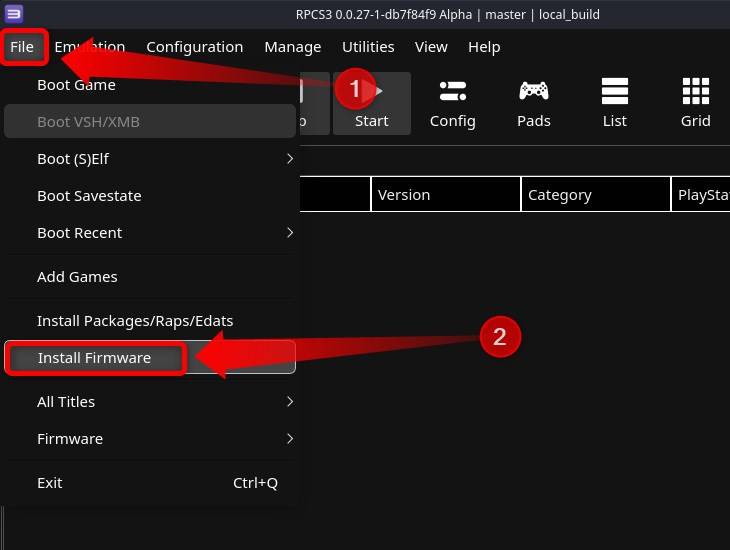Click the Start toolbar play icon

click(378, 92)
